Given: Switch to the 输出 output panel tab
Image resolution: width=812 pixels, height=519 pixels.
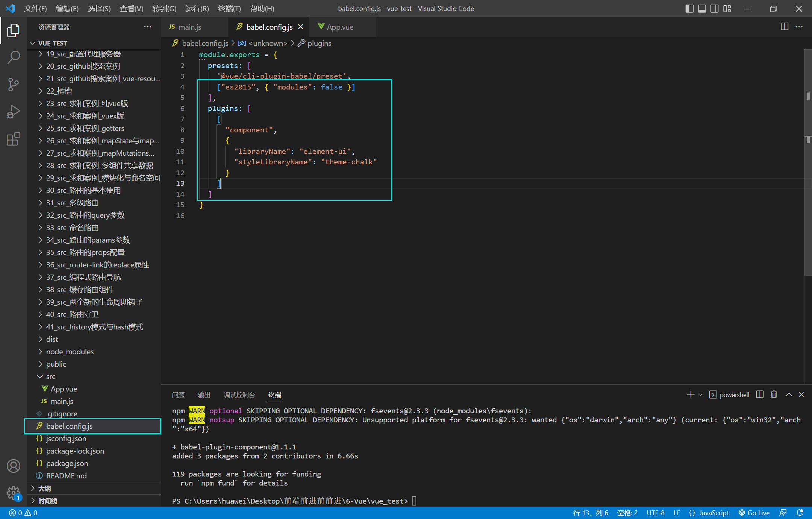Looking at the screenshot, I should 204,395.
